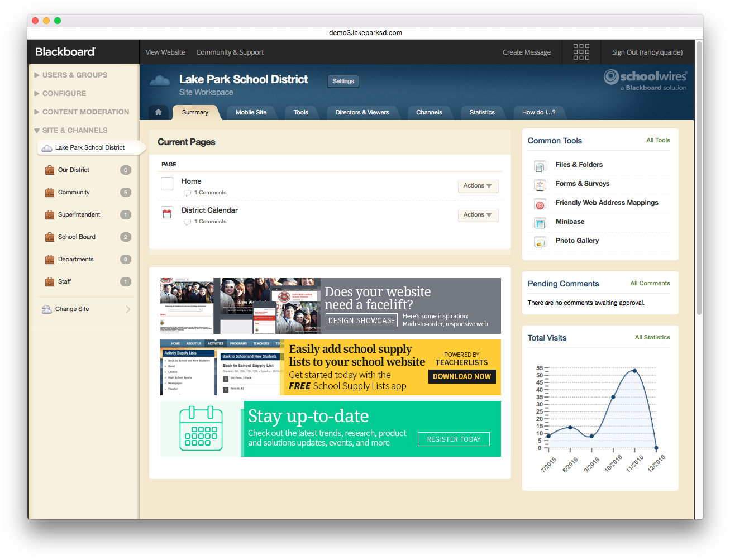This screenshot has width=730, height=560.
Task: Click the Home page icon
Action: 167,184
